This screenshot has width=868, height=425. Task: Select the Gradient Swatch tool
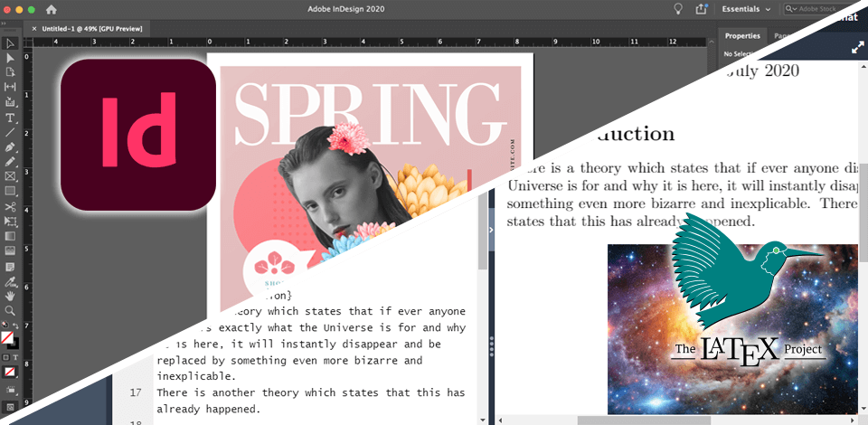point(10,236)
